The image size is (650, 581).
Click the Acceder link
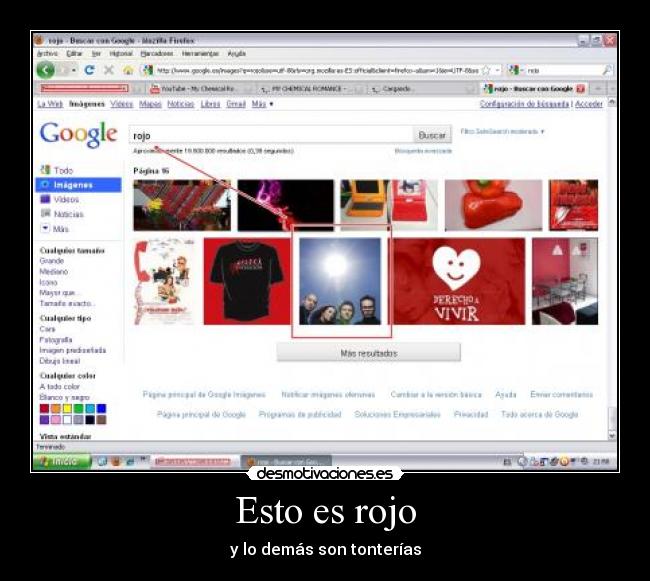pos(589,104)
